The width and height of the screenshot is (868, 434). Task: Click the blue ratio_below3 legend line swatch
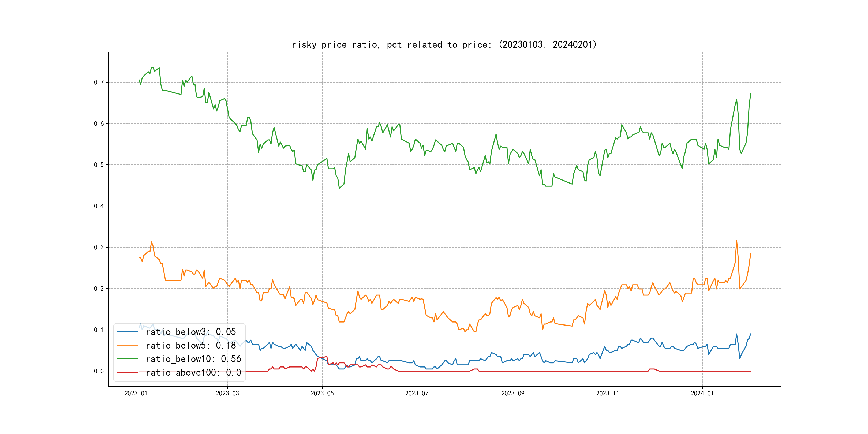click(x=127, y=332)
